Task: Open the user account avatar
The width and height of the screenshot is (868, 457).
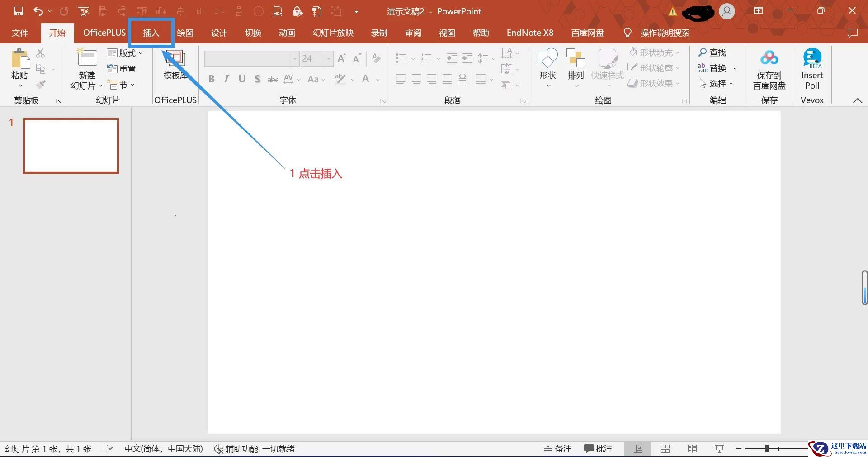Action: [x=727, y=11]
